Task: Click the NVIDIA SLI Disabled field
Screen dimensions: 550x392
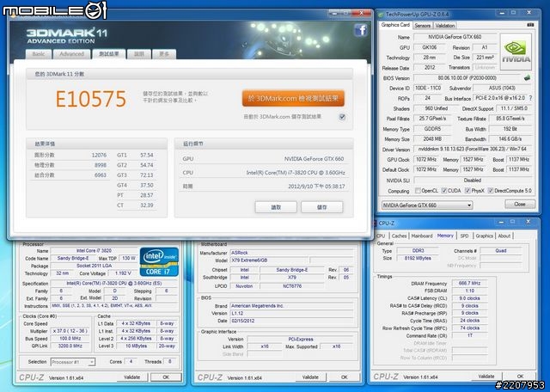Action: (x=472, y=180)
